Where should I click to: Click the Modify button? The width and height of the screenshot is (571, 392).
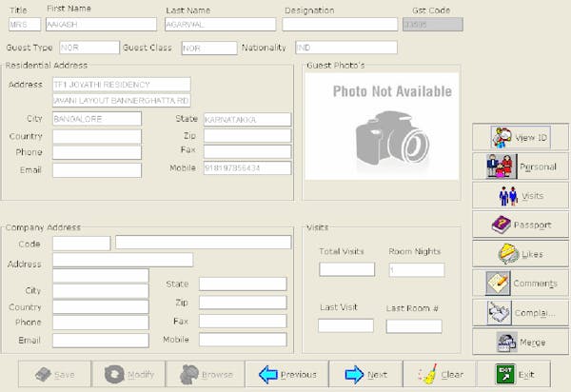point(128,374)
